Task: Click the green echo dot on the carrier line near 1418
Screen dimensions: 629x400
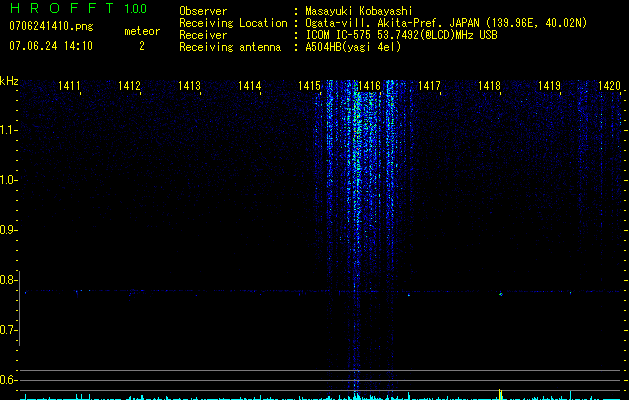Action: [500, 294]
